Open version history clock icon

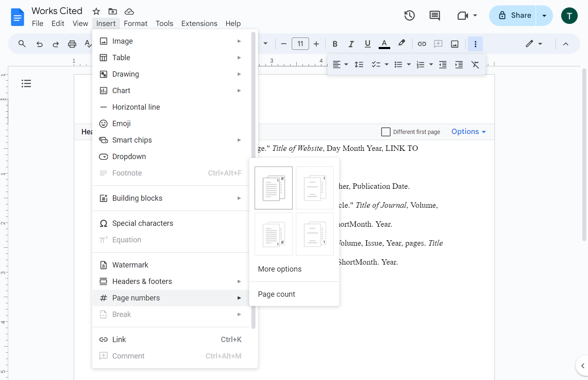(x=409, y=16)
